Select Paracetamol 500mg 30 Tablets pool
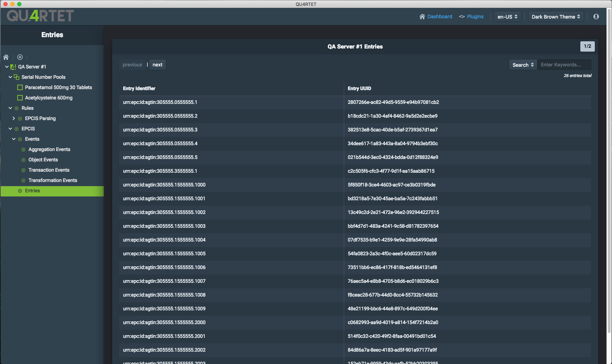 point(59,87)
